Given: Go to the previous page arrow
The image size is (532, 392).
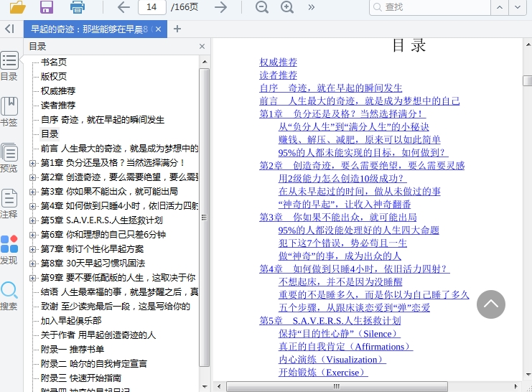Looking at the screenshot, I should pos(123,6).
